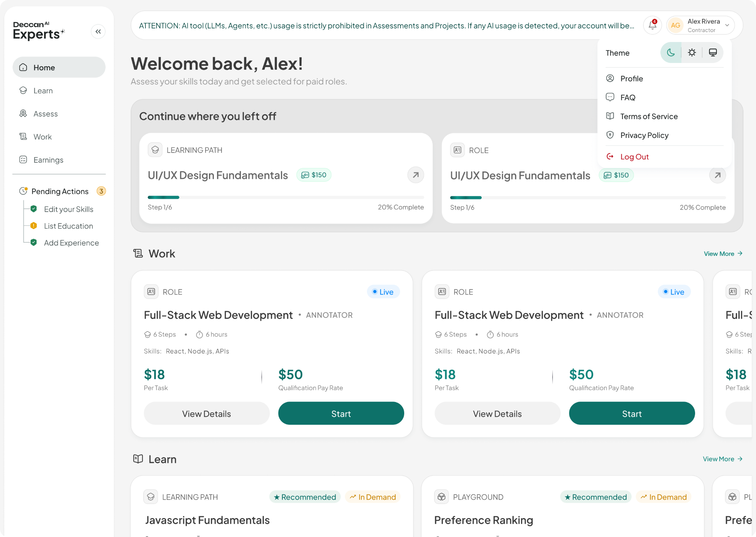Click the Learning Path progress bar
This screenshot has width=756, height=537.
[x=286, y=197]
